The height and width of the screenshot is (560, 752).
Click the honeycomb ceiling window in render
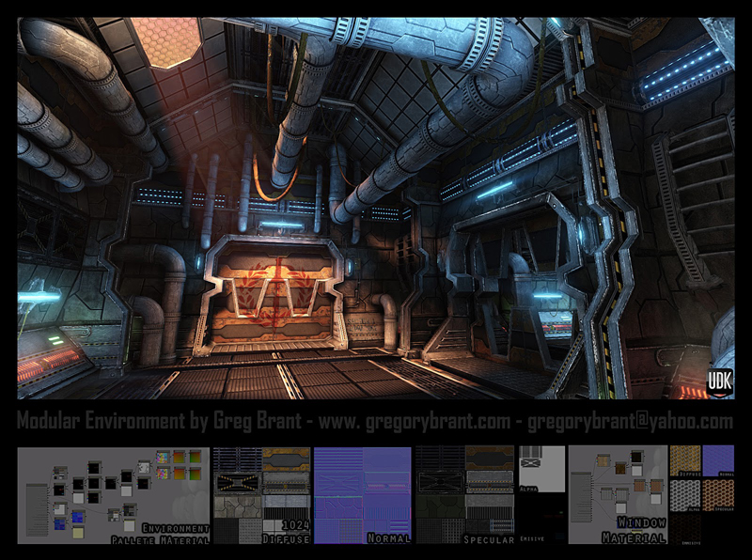[165, 41]
